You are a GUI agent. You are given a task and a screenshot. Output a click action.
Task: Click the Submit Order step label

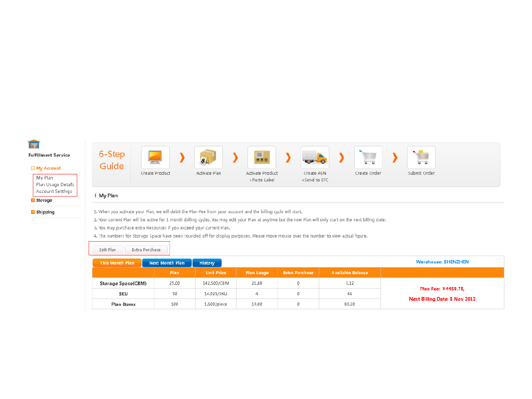pyautogui.click(x=422, y=173)
